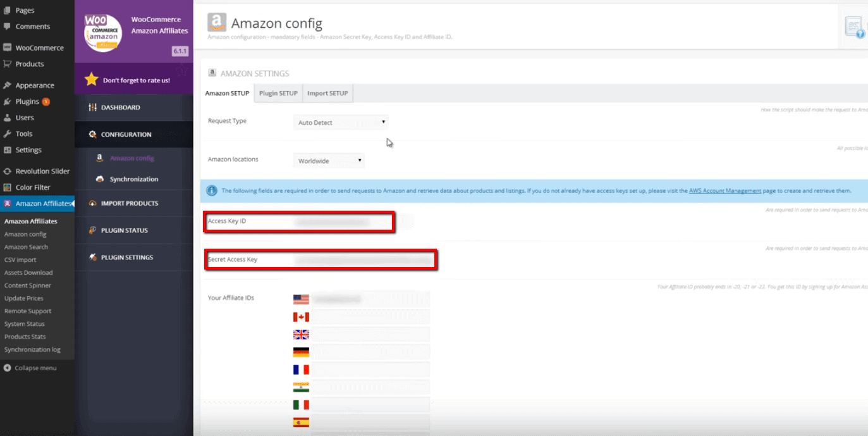Viewport: 868px width, 436px height.
Task: Click the Plugins plug icon
Action: [7, 101]
